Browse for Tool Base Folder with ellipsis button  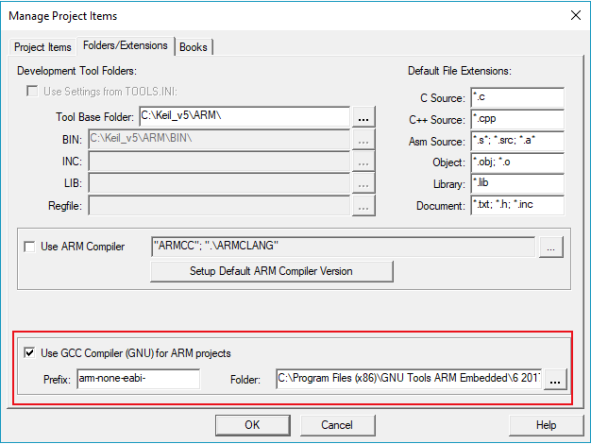point(363,117)
